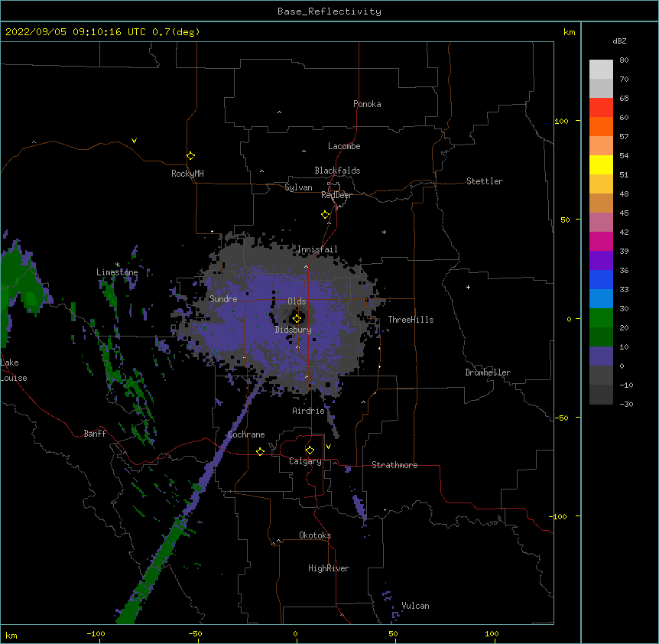Click the red 65 dBZ legend swatch
659x644 pixels.
click(x=601, y=107)
